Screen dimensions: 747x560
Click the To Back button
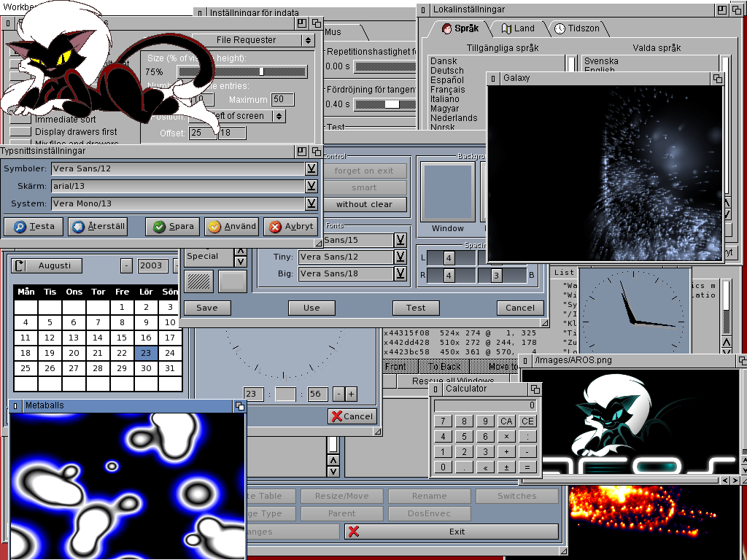click(444, 366)
